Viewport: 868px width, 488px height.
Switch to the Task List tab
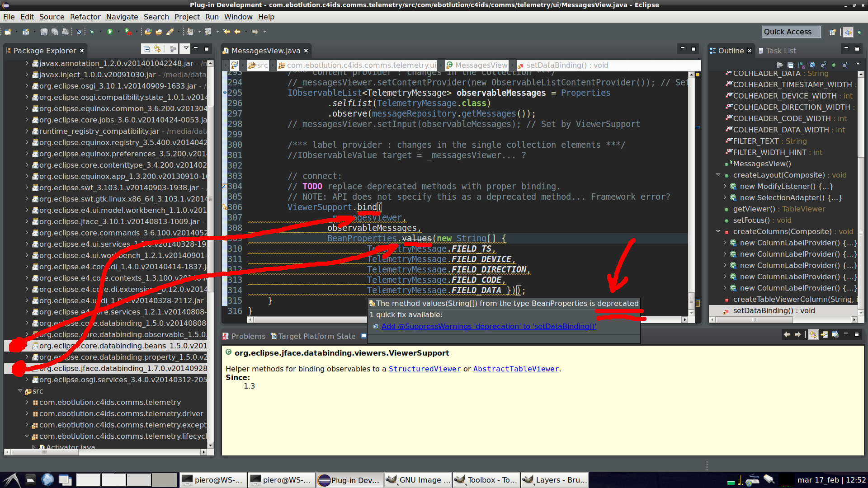[x=778, y=51]
